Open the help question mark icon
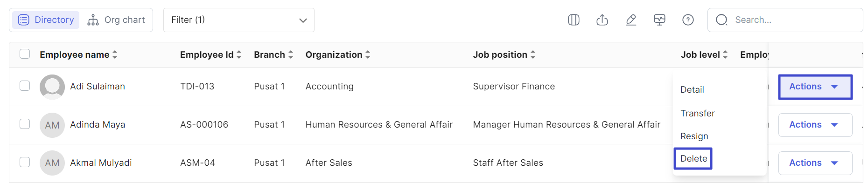 [x=688, y=20]
